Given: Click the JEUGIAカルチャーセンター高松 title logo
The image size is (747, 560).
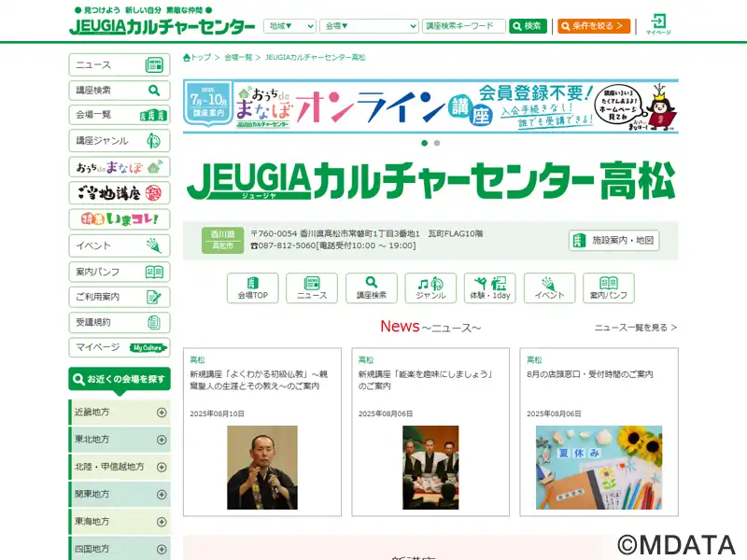Looking at the screenshot, I should click(x=430, y=180).
